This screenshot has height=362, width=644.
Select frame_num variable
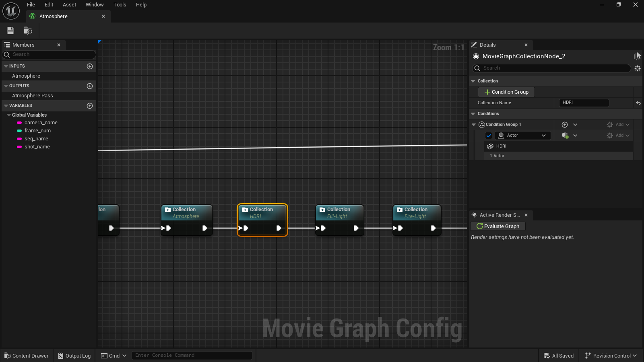pos(37,131)
